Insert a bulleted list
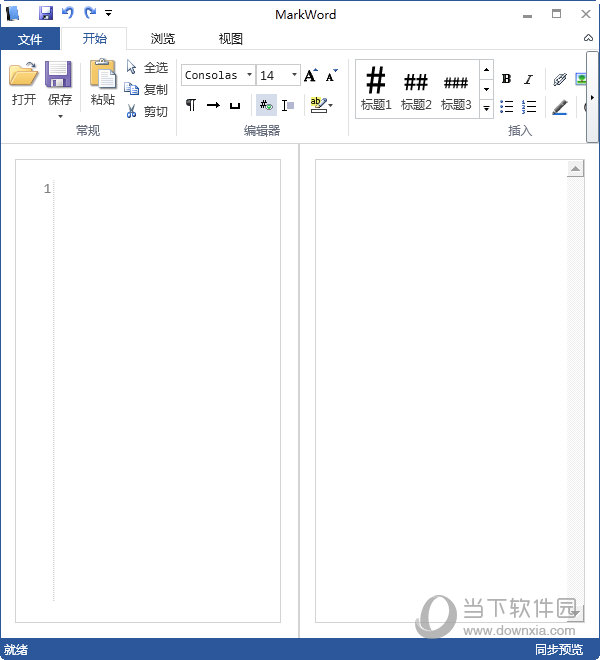Screen dimensions: 600x660 506,106
